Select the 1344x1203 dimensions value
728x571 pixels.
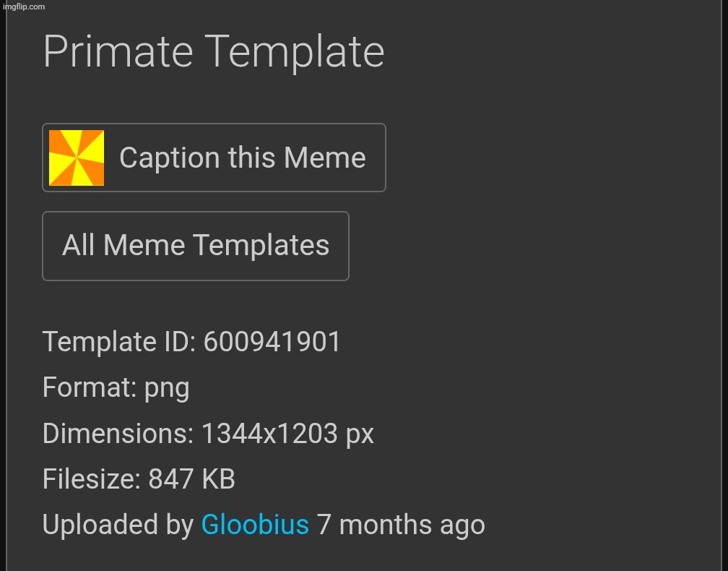pos(269,434)
